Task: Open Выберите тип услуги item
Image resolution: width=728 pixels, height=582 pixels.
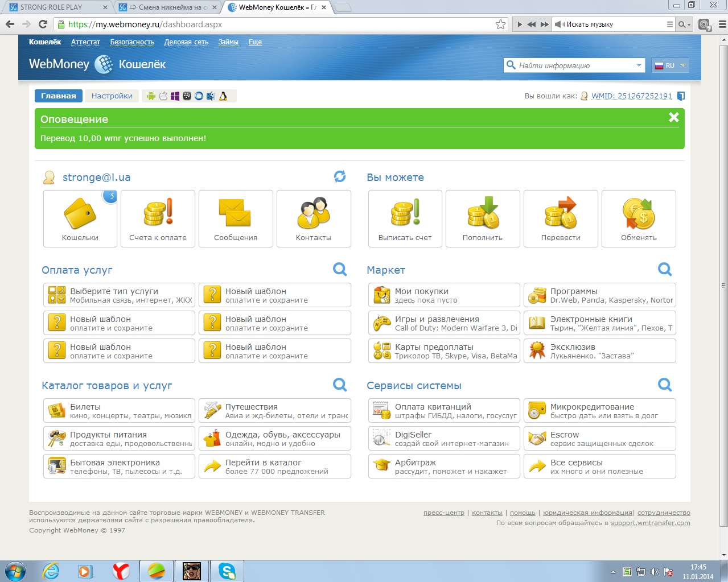Action: tap(119, 295)
